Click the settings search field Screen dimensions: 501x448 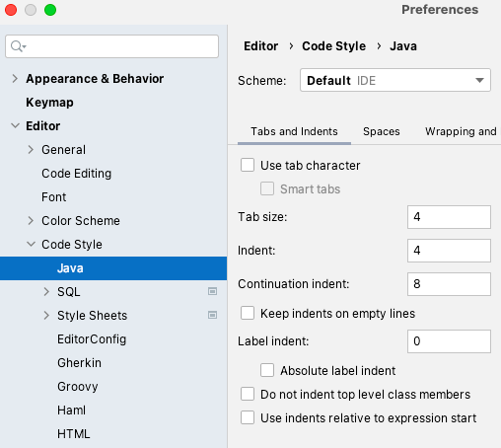coord(112,46)
